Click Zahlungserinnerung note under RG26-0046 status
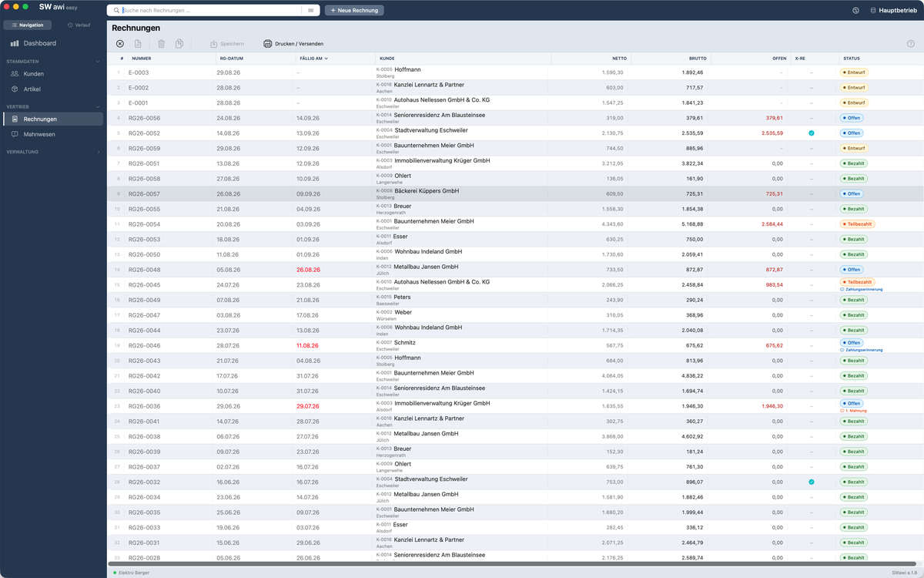Image resolution: width=924 pixels, height=578 pixels. point(863,350)
